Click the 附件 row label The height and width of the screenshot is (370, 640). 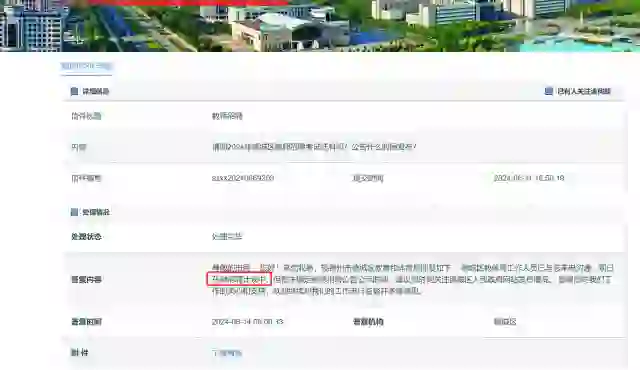80,353
